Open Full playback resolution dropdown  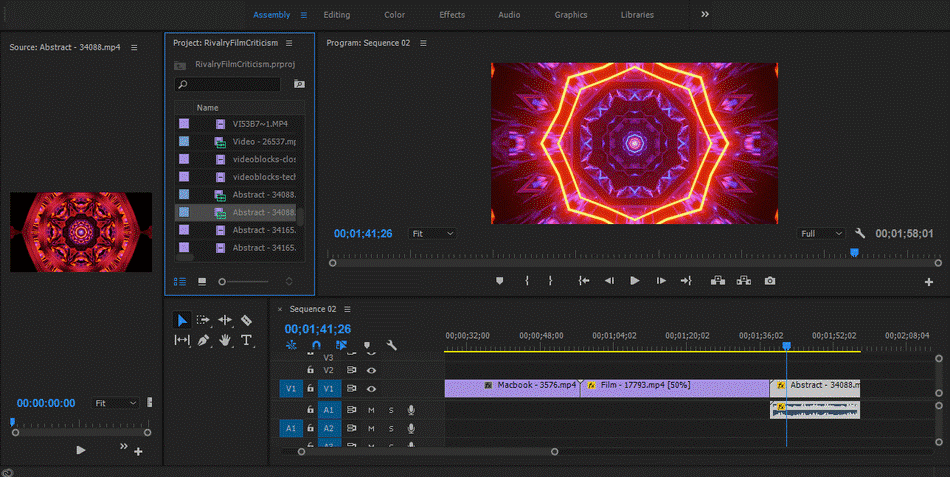(x=821, y=233)
